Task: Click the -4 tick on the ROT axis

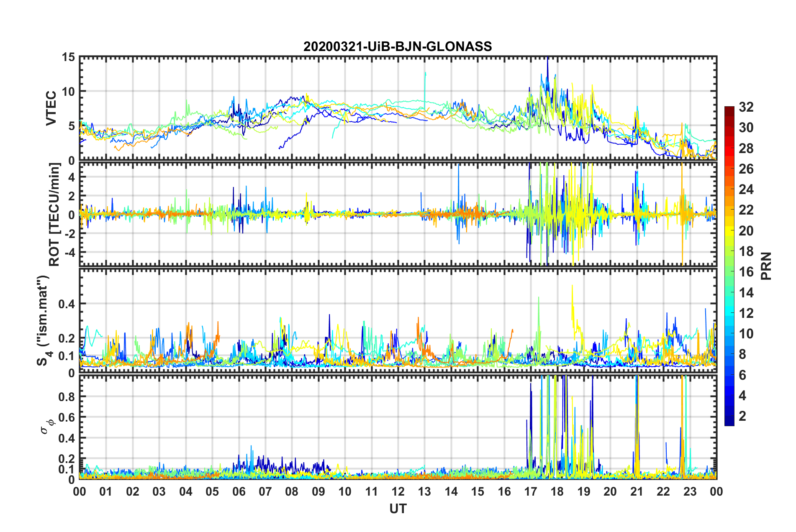Action: tap(69, 253)
